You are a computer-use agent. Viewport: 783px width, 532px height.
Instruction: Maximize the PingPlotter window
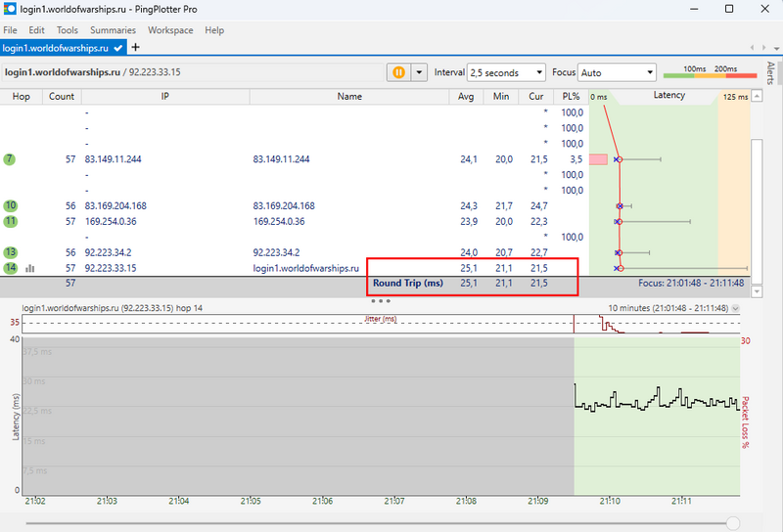tap(729, 9)
